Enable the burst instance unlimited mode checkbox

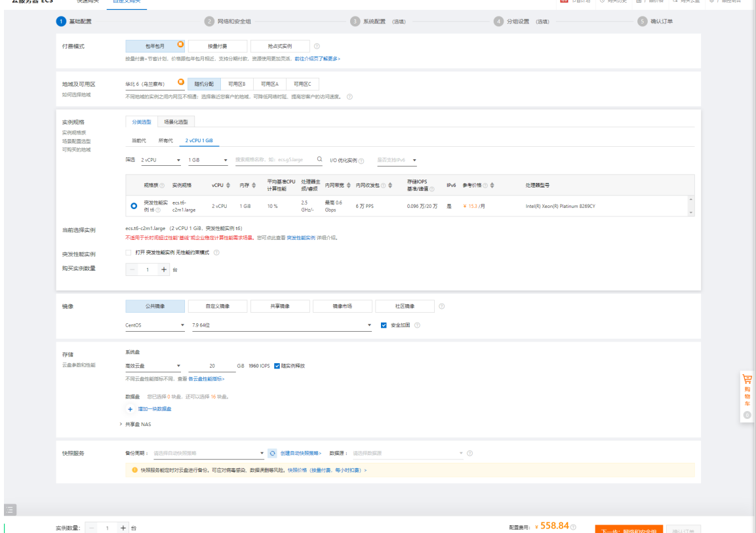pyautogui.click(x=129, y=252)
